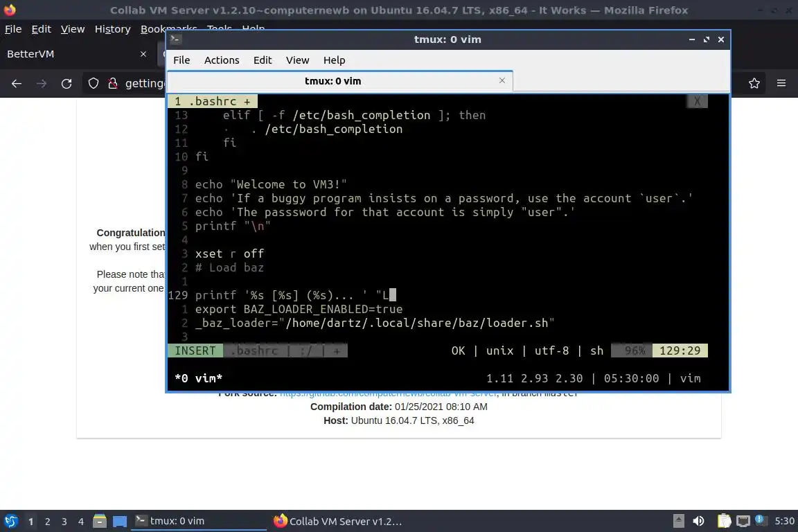Click the 'printf "\n"' line in vim
Screen dimensions: 798x532
click(233, 226)
